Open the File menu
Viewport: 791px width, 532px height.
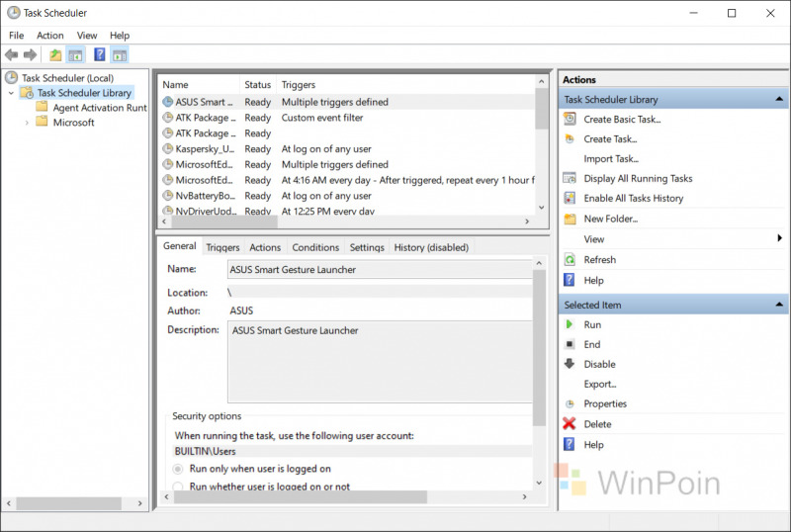16,36
